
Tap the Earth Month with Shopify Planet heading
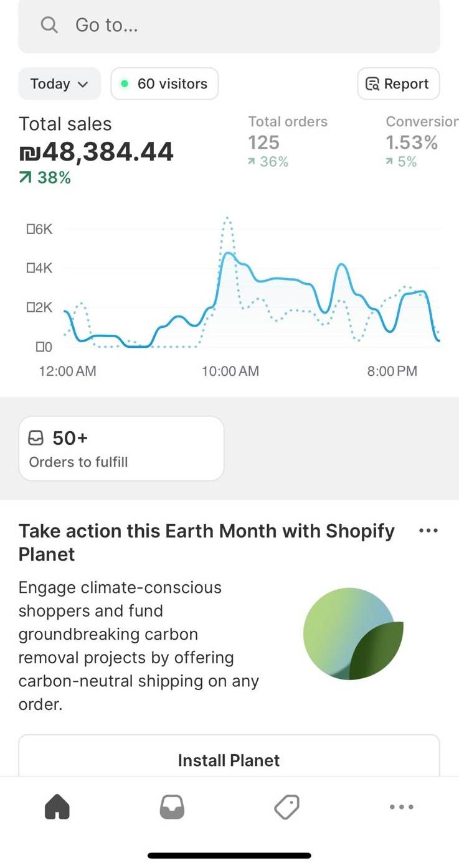[x=207, y=543]
